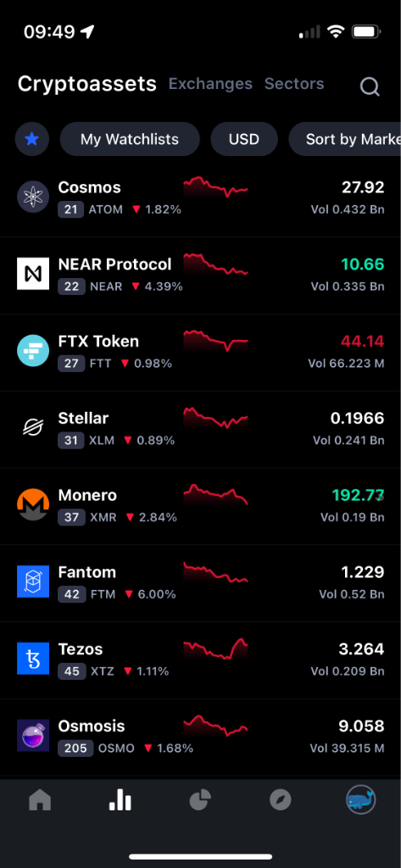Viewport: 401px width, 868px height.
Task: Open the Osmosis OSMO row
Action: [200, 737]
